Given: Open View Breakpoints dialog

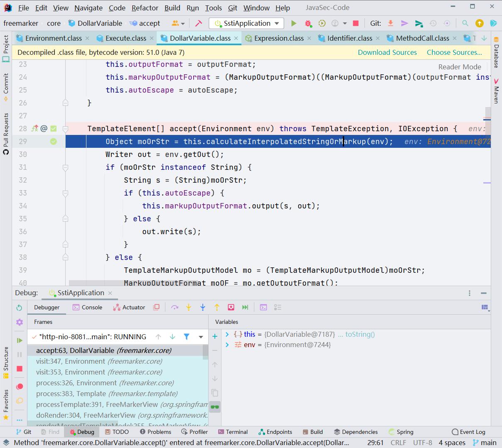Looking at the screenshot, I should point(19,386).
